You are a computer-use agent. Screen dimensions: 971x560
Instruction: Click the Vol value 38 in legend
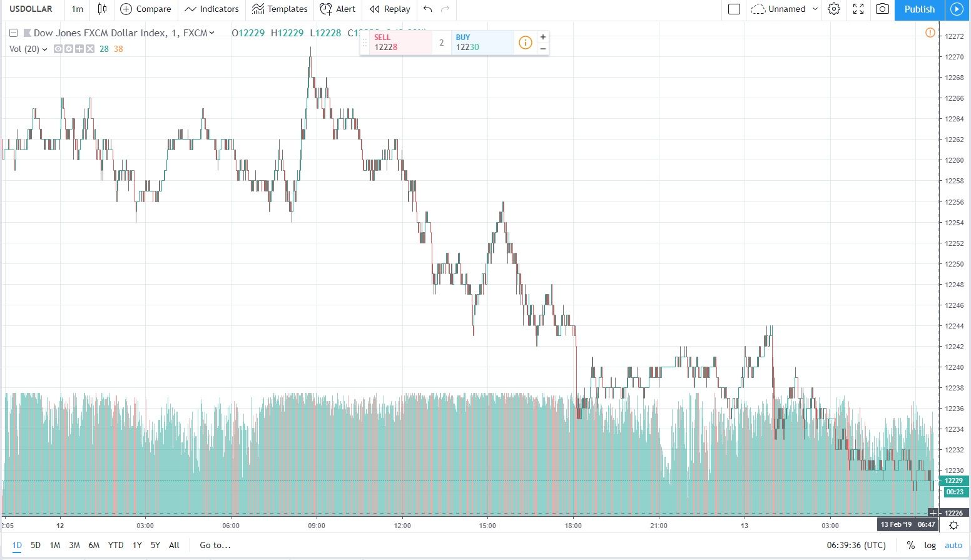(118, 49)
